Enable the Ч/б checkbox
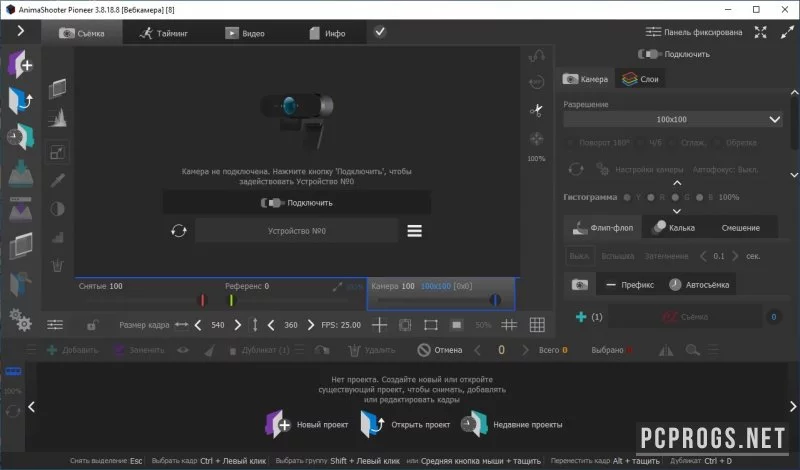Viewport: 800px width, 470px height. [x=641, y=143]
